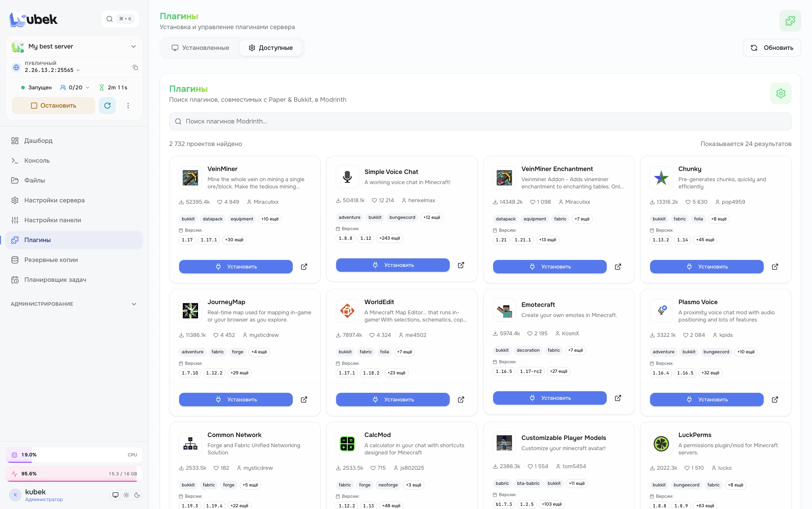Expand Chunky +45 ещё versions
The height and width of the screenshot is (509, 812).
(x=705, y=240)
